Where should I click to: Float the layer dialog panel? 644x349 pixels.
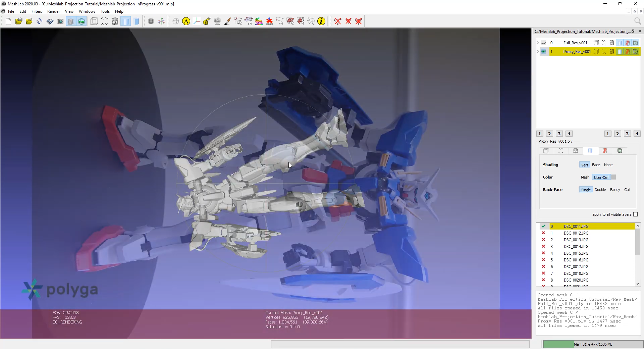point(633,31)
